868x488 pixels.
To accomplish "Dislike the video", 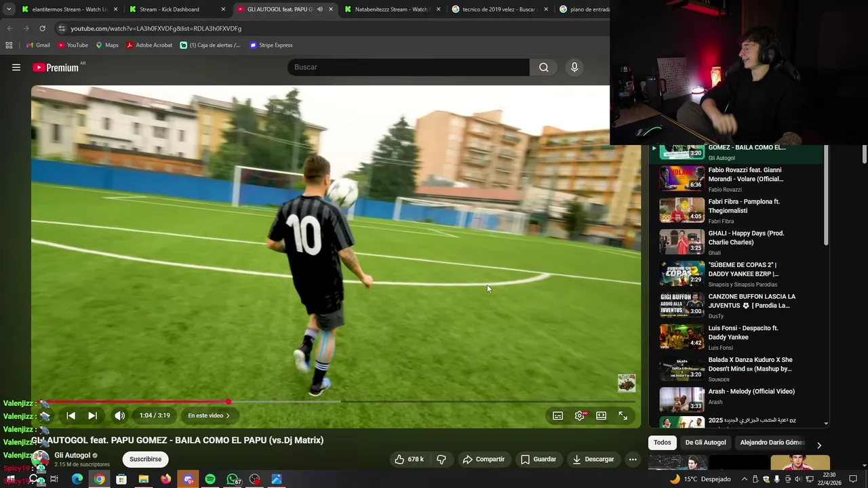I will [441, 459].
